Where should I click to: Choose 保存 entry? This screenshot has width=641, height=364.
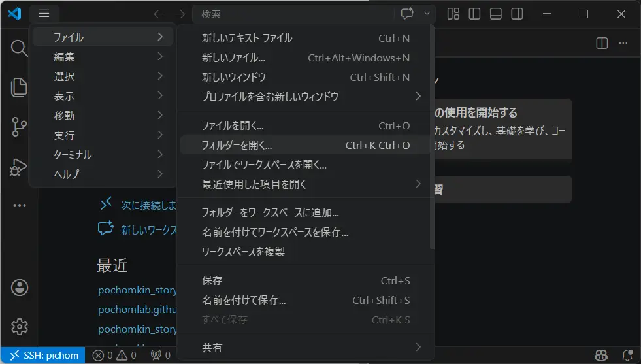click(305, 280)
